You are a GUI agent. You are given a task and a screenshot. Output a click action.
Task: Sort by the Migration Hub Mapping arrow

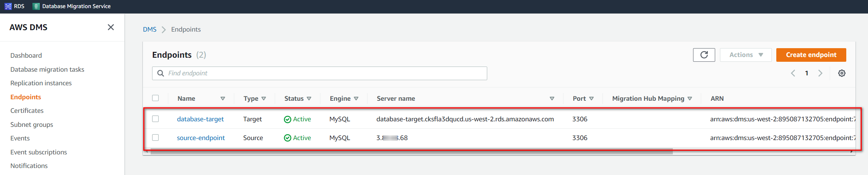pyautogui.click(x=690, y=99)
